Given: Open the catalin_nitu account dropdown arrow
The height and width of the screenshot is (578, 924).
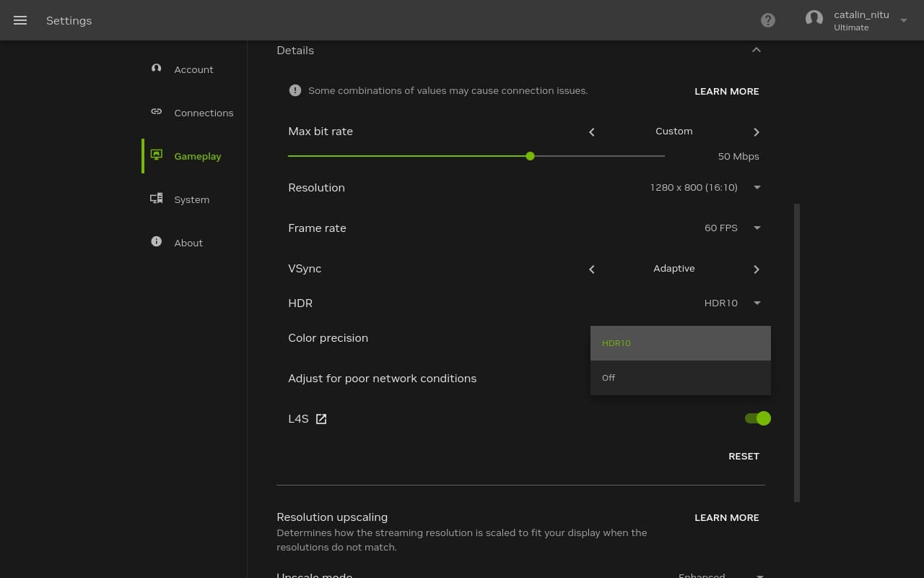Looking at the screenshot, I should [x=904, y=21].
